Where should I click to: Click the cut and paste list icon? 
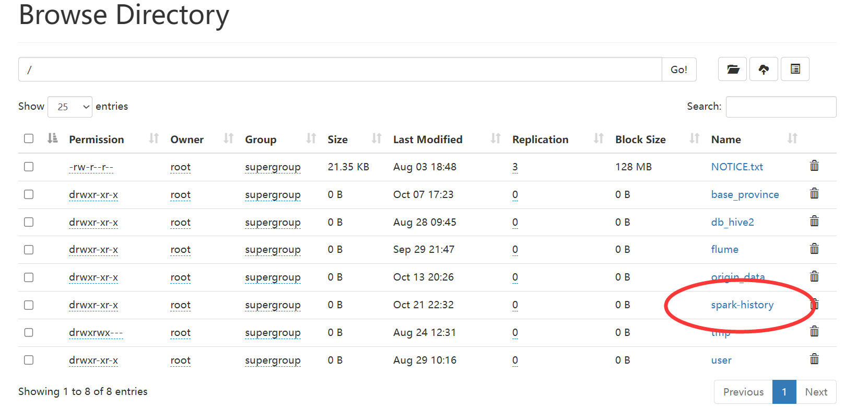[x=795, y=69]
